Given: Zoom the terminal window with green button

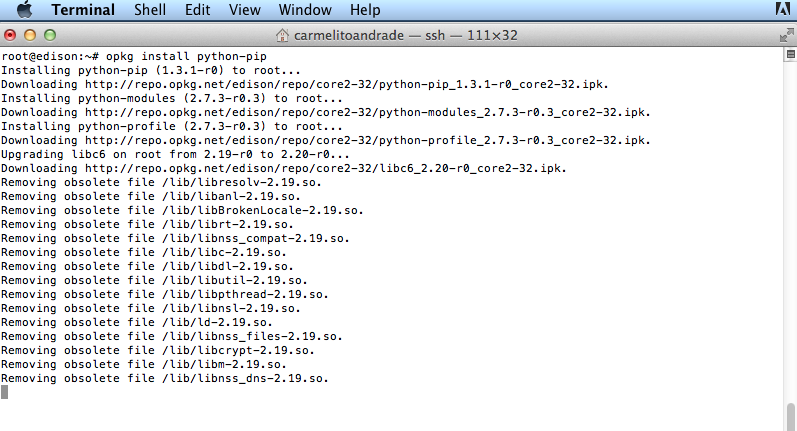Looking at the screenshot, I should [49, 34].
